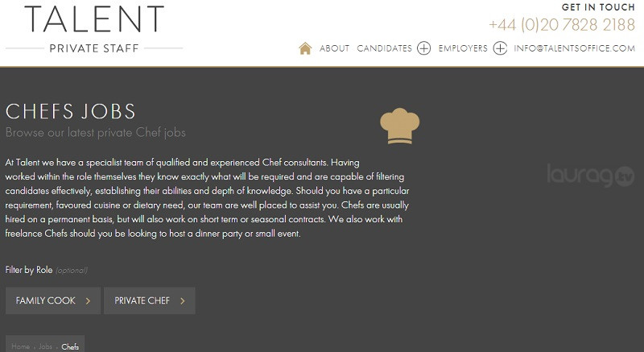The image size is (644, 352).
Task: Click the GET IN TOUCH text
Action: click(598, 7)
